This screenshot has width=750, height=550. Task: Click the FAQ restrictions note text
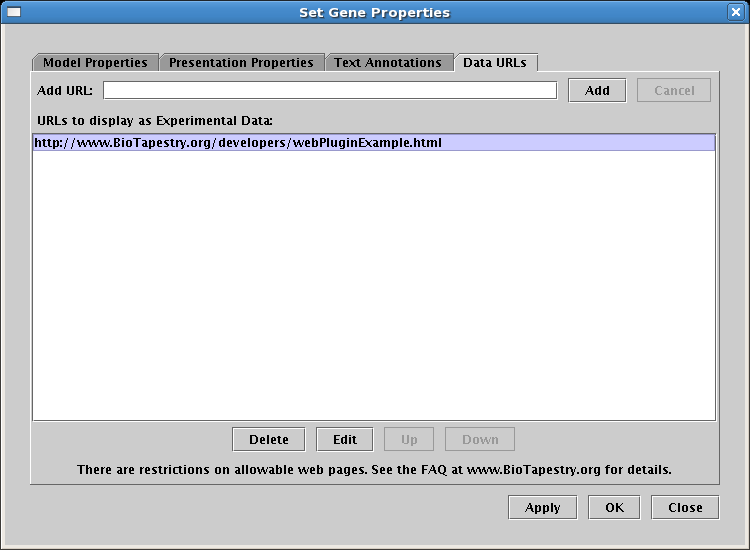tap(374, 469)
